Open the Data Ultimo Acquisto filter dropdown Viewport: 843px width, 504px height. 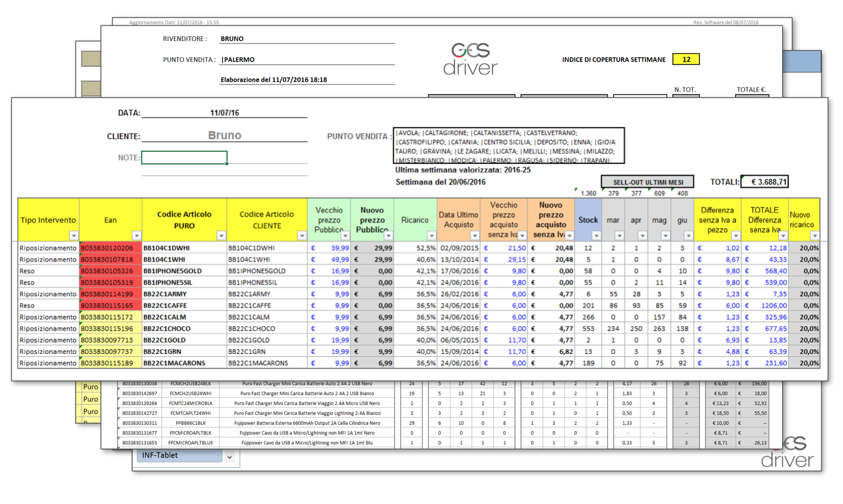475,236
